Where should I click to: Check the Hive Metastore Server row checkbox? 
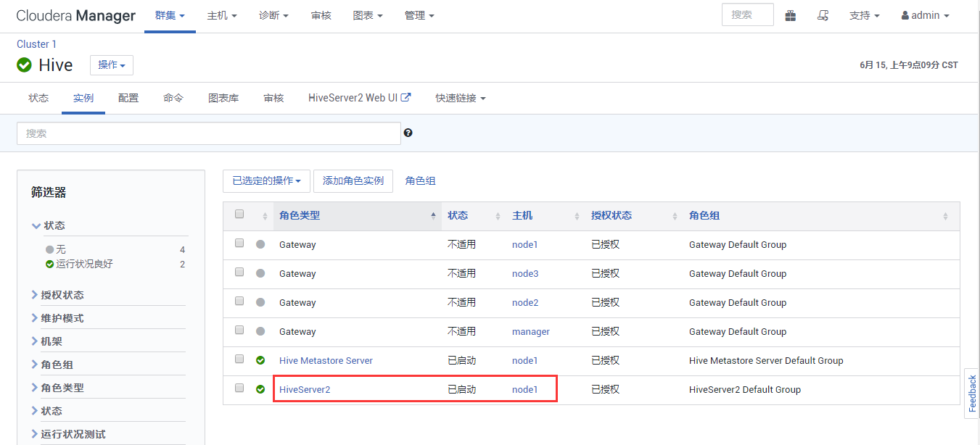(239, 359)
